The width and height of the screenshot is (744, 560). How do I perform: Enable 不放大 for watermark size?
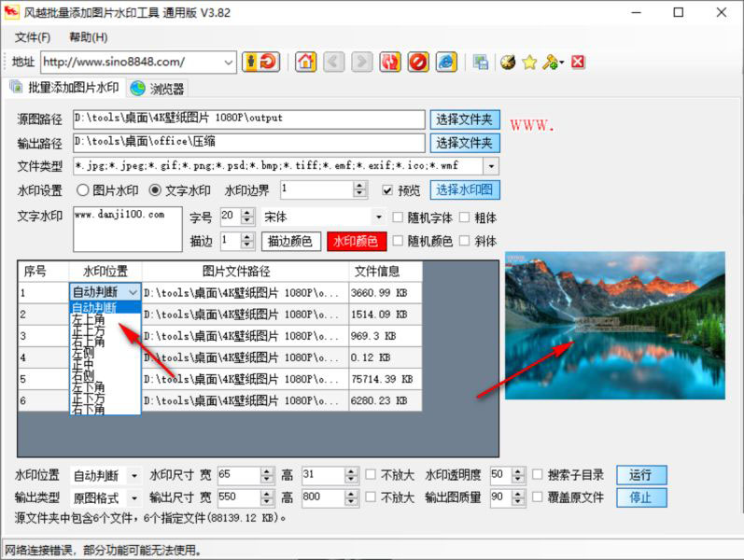(371, 474)
